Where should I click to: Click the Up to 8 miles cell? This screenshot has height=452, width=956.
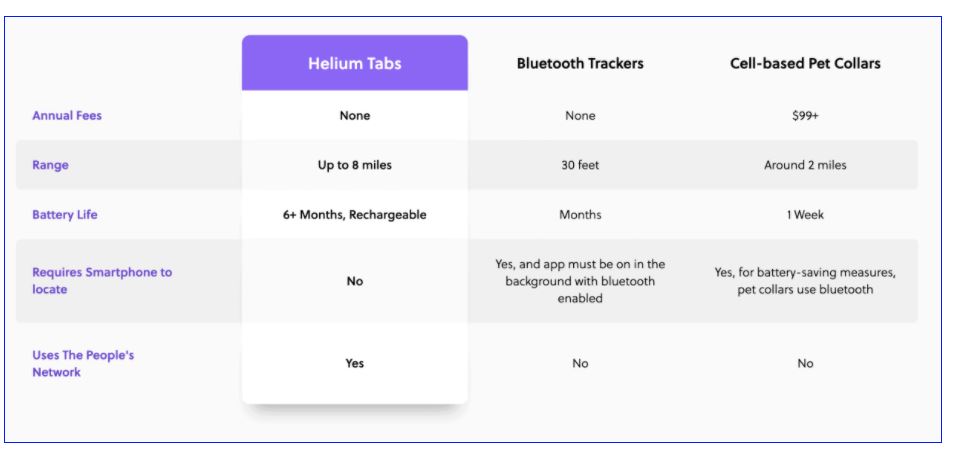point(355,165)
